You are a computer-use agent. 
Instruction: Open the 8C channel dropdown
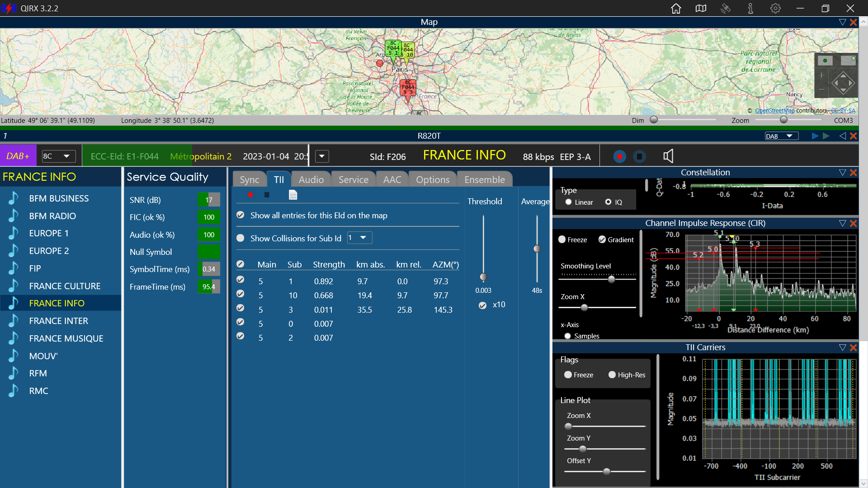(x=59, y=156)
